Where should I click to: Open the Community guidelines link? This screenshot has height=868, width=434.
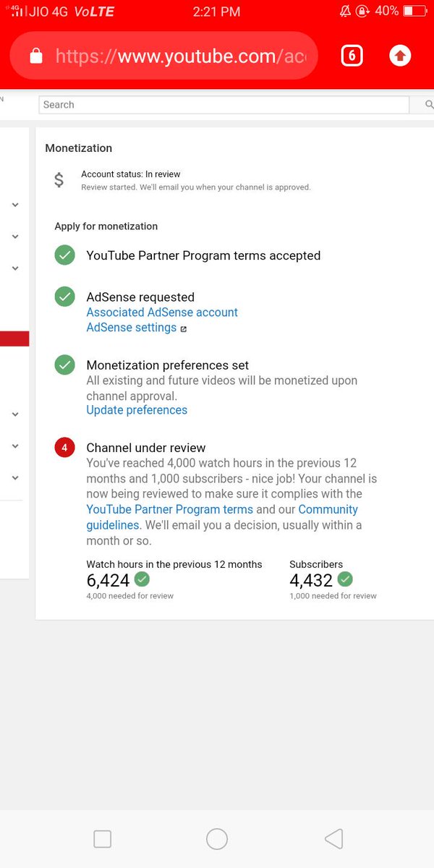(x=222, y=517)
